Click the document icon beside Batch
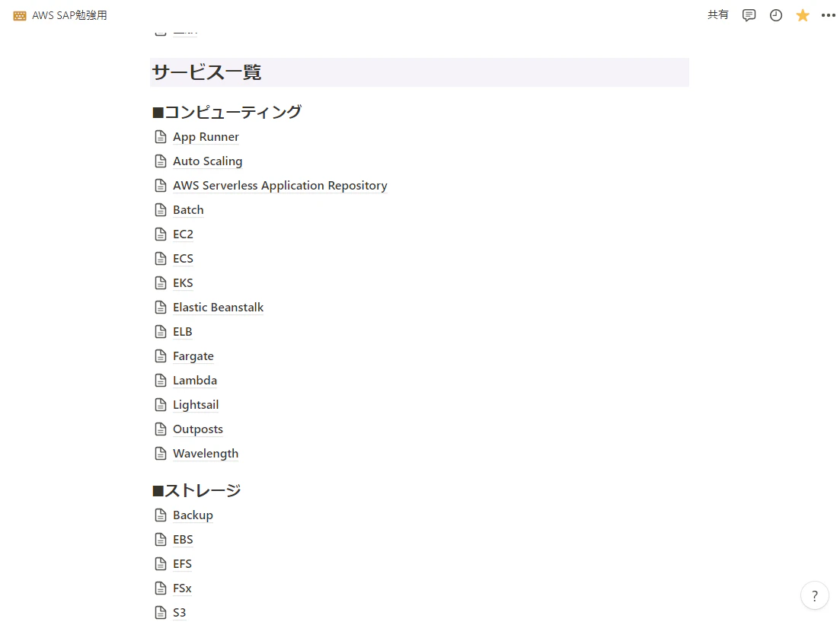The width and height of the screenshot is (840, 625). pyautogui.click(x=161, y=210)
